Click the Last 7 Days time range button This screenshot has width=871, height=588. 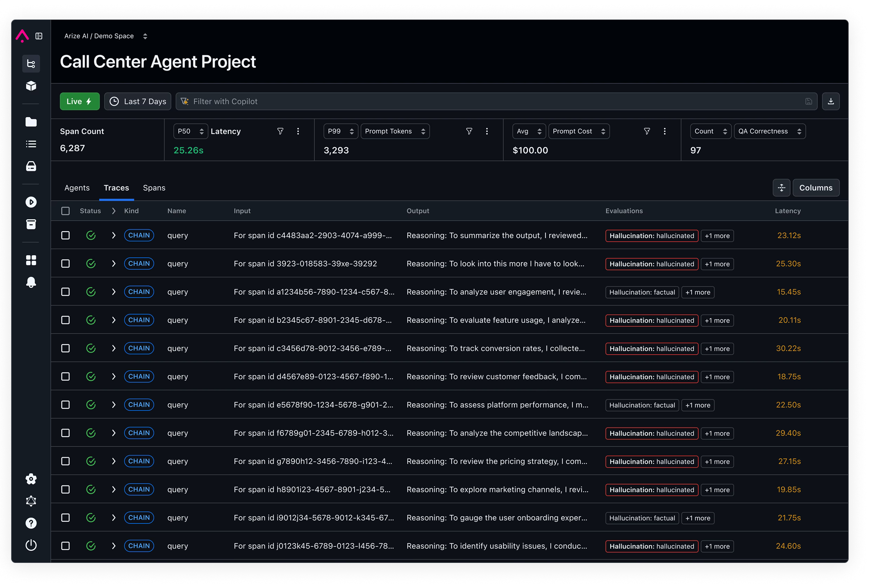point(137,101)
